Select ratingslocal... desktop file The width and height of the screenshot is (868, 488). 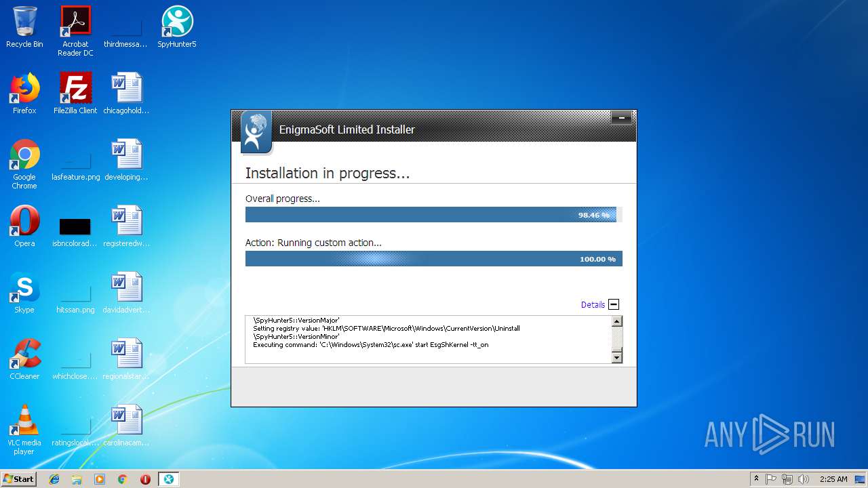75,426
